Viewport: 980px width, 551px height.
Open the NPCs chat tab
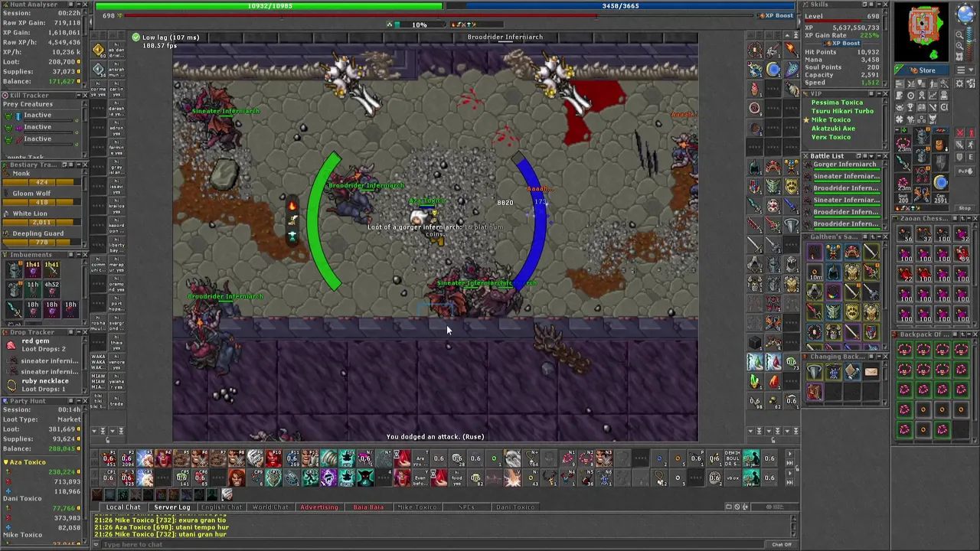(x=466, y=507)
